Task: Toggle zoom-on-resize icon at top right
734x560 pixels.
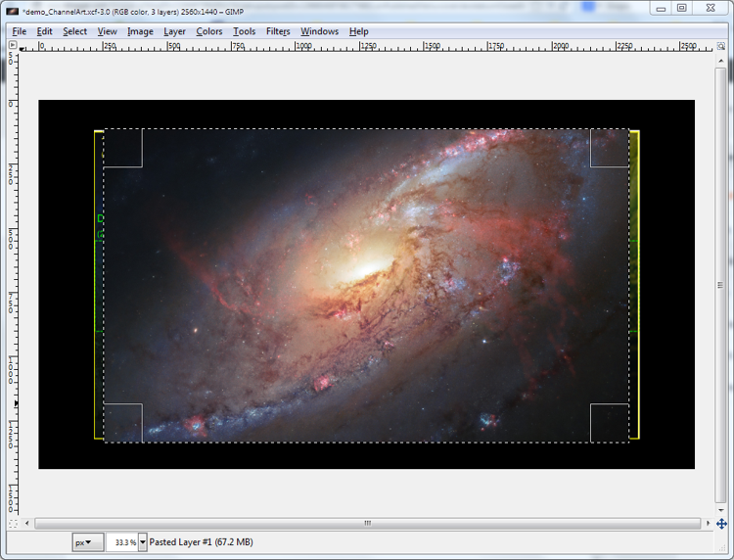Action: tap(721, 46)
